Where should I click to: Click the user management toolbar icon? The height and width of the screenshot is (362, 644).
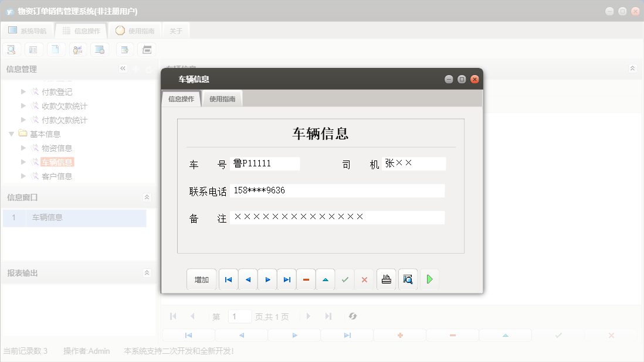pyautogui.click(x=78, y=49)
